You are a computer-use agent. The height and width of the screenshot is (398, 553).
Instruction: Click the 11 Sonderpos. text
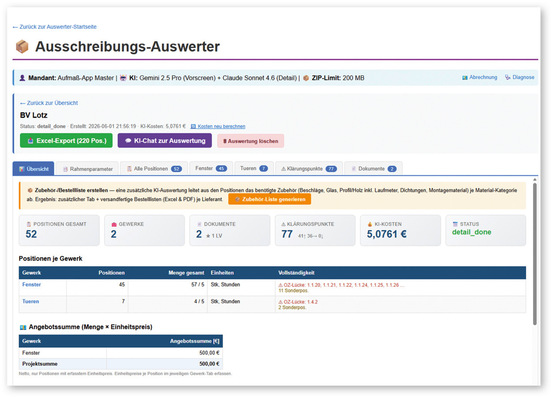pyautogui.click(x=293, y=291)
